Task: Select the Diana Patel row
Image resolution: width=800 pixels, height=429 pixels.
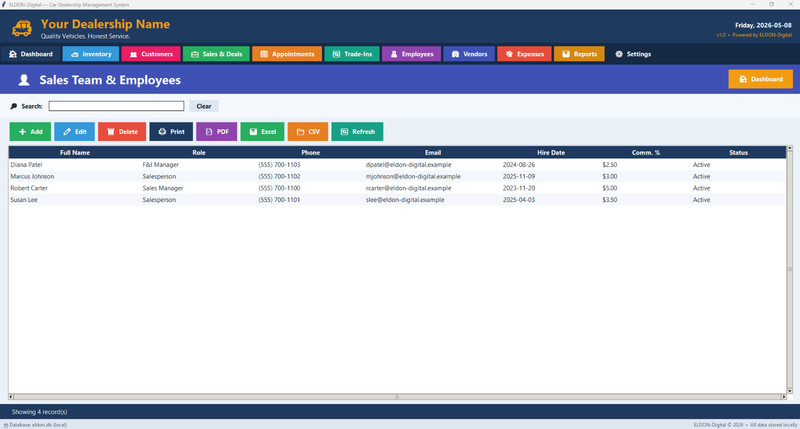Action: point(397,165)
